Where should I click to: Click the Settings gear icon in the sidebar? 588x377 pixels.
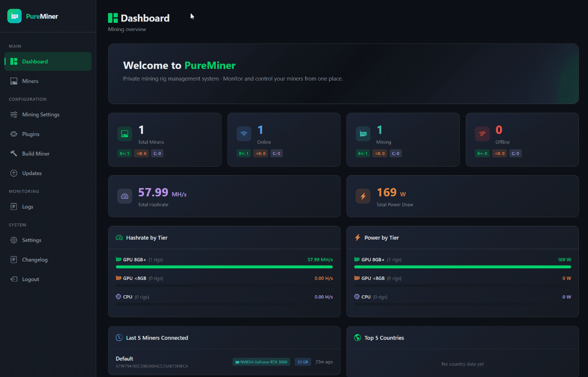pos(14,240)
